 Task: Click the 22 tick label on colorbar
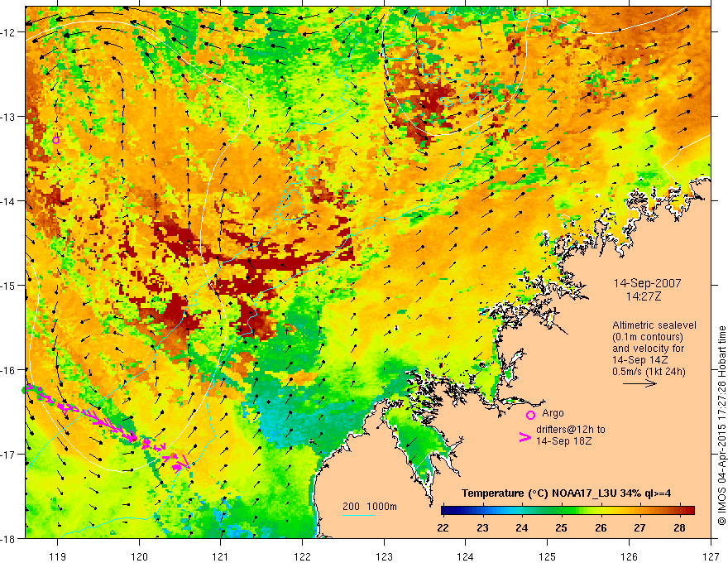443,527
